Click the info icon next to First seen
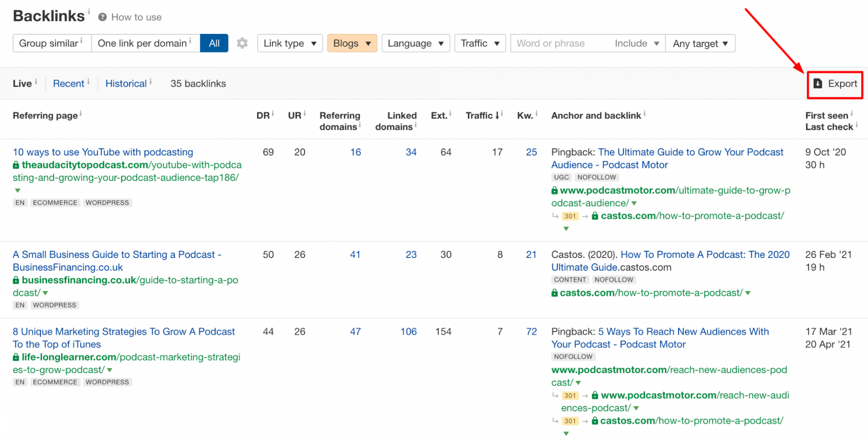The width and height of the screenshot is (868, 441). coord(851,113)
